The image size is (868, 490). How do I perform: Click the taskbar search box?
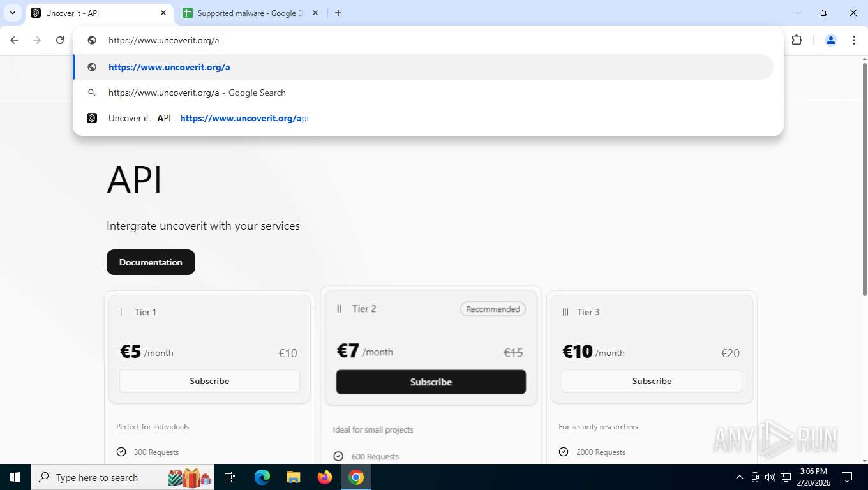tap(123, 477)
